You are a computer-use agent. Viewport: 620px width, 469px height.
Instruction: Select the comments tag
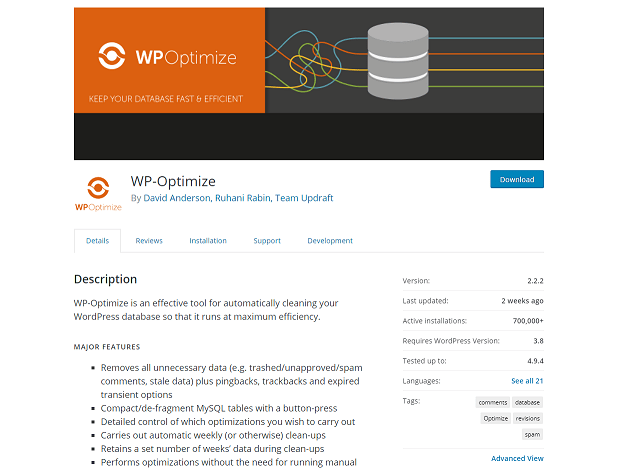pos(493,402)
